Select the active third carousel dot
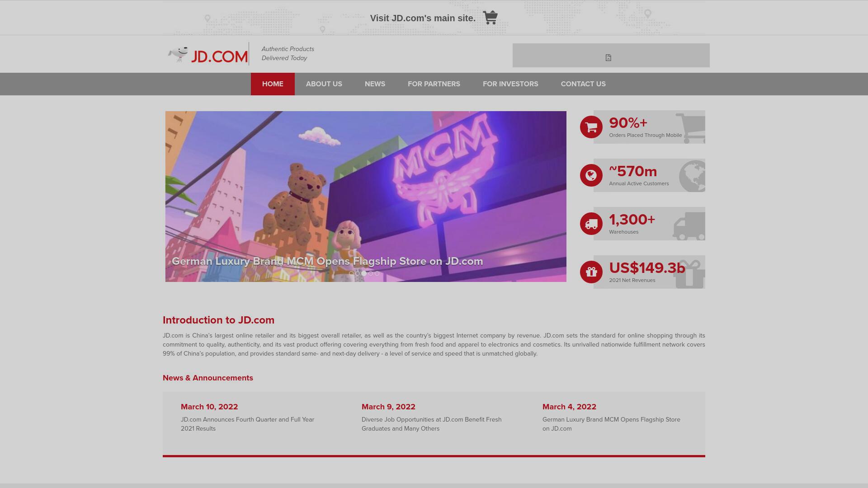The image size is (868, 488). tap(364, 273)
